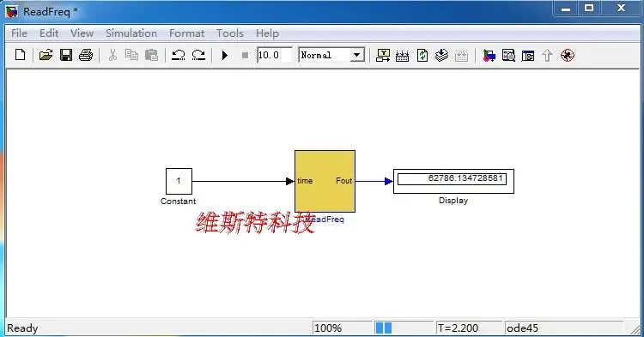The width and height of the screenshot is (644, 337).
Task: Click the ode45 solver status field
Action: 563,328
